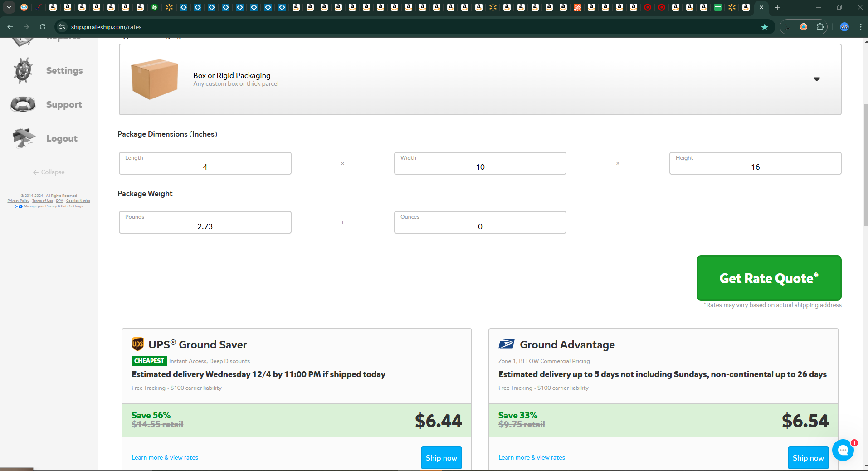868x471 pixels.
Task: Click the $6.54 Ground Advantage price
Action: tap(805, 421)
